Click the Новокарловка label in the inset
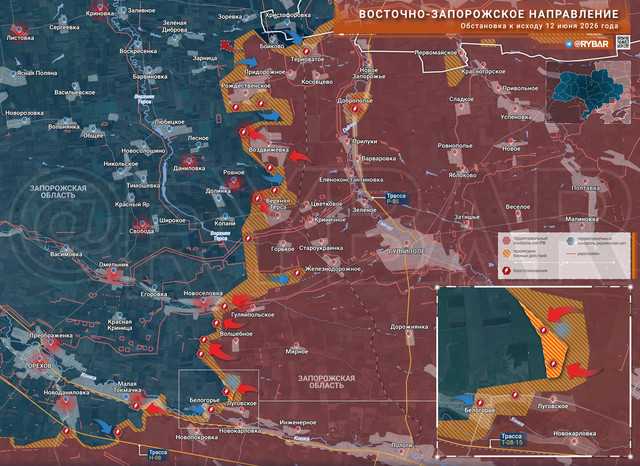The width and height of the screenshot is (640, 466). point(573,434)
